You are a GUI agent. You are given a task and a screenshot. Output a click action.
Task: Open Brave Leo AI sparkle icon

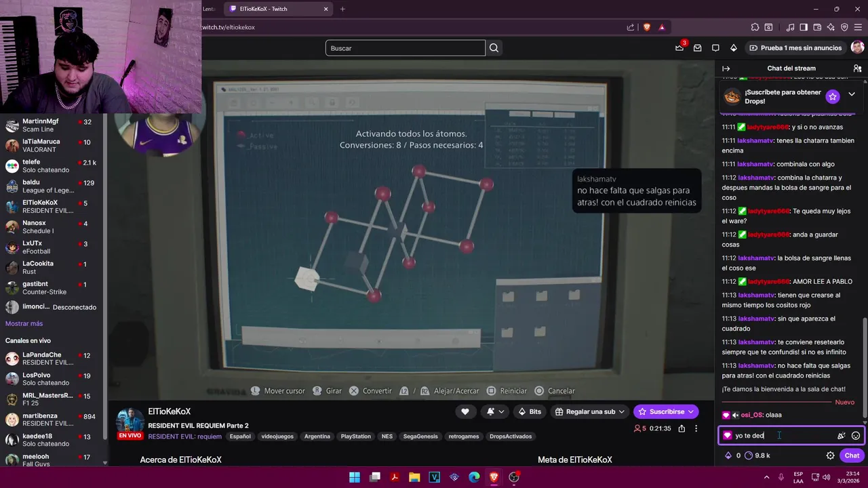tap(831, 27)
